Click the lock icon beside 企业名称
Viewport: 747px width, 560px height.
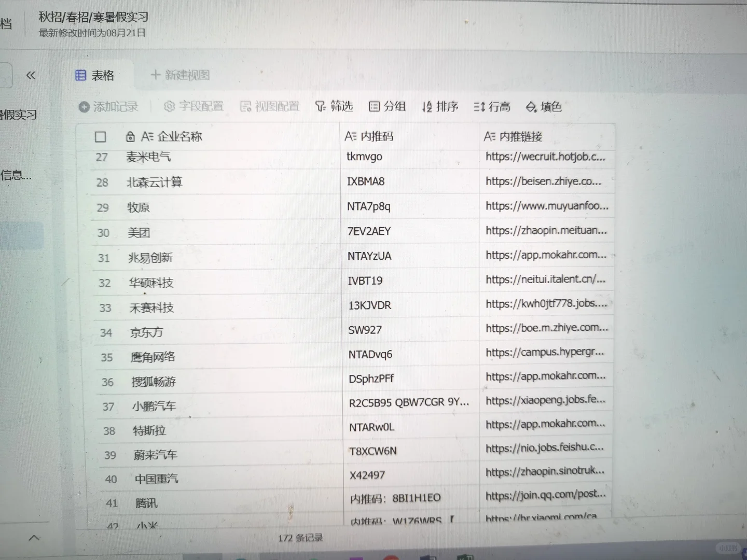131,137
